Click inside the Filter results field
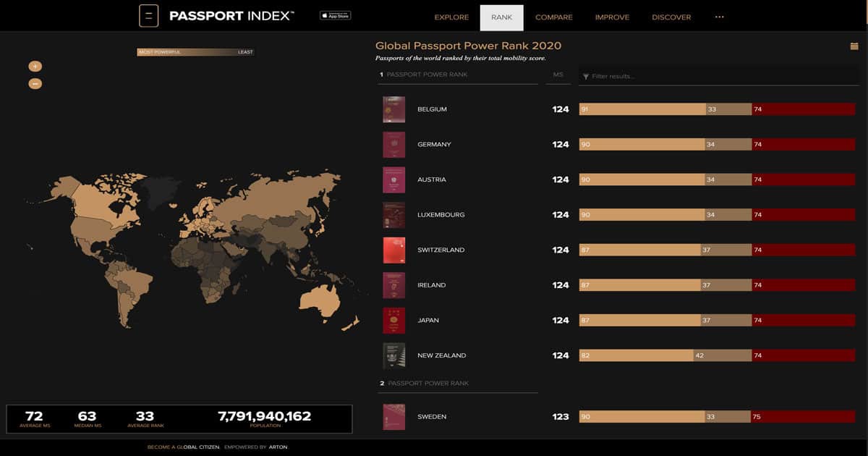 (651, 75)
